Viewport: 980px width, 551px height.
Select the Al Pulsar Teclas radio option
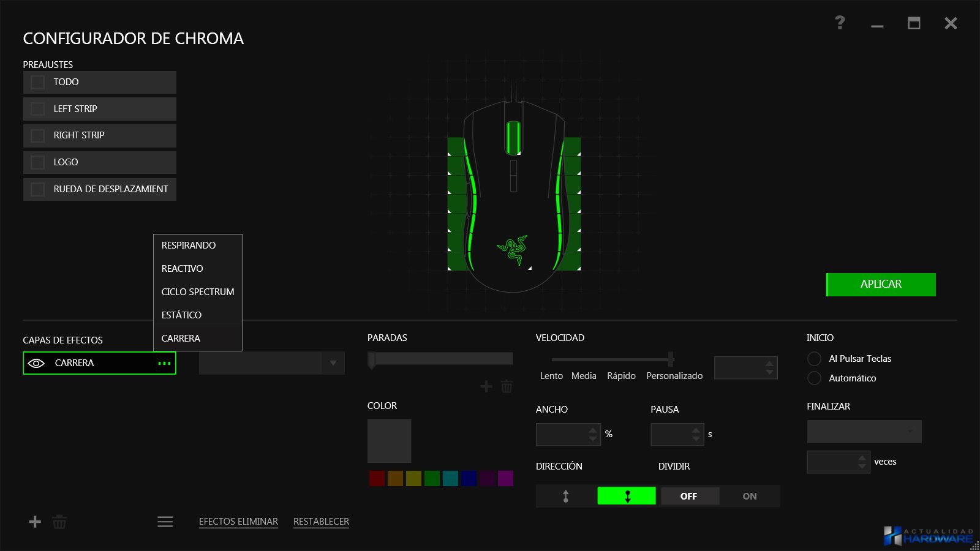tap(814, 359)
